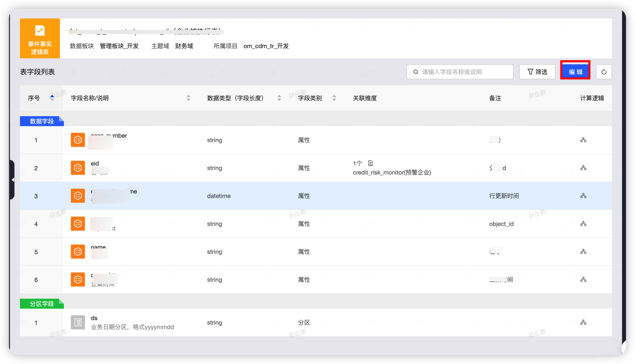Image resolution: width=635 pixels, height=364 pixels.
Task: Sort by 字段类别 column arrows
Action: pyautogui.click(x=334, y=98)
